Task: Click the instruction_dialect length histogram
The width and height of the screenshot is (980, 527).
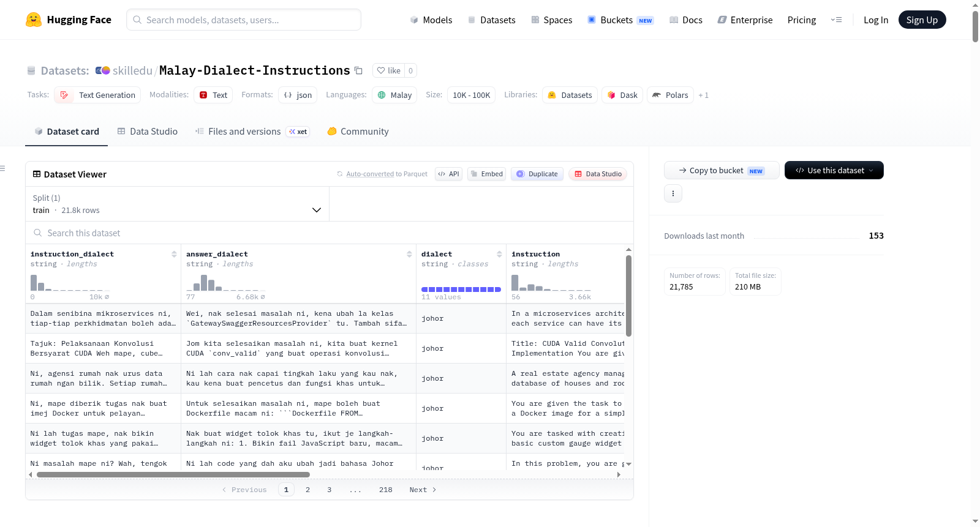Action: pyautogui.click(x=70, y=283)
